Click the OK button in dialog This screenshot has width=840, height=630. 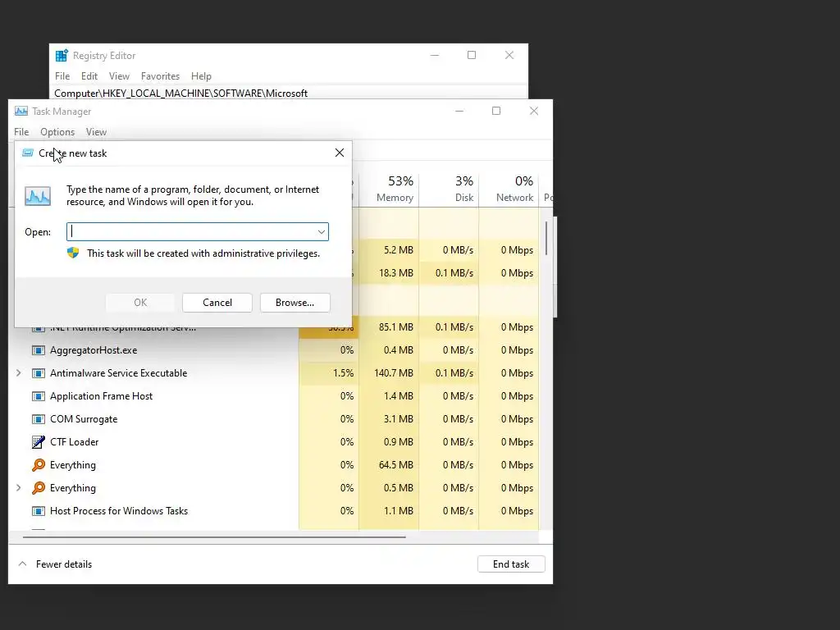140,303
